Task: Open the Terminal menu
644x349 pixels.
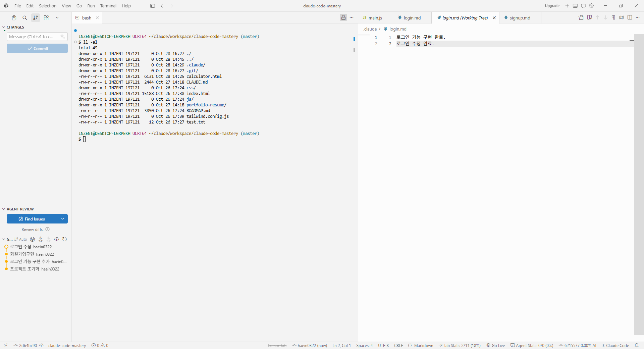Action: click(x=108, y=6)
